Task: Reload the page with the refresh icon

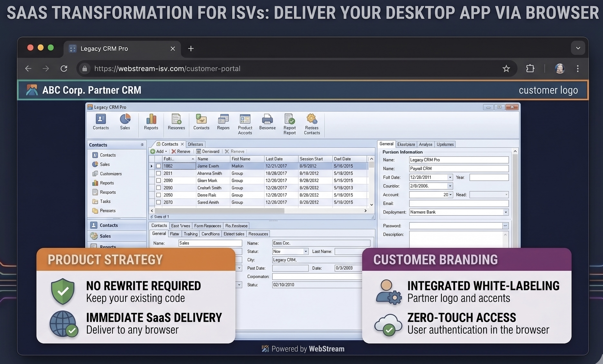Action: coord(64,69)
